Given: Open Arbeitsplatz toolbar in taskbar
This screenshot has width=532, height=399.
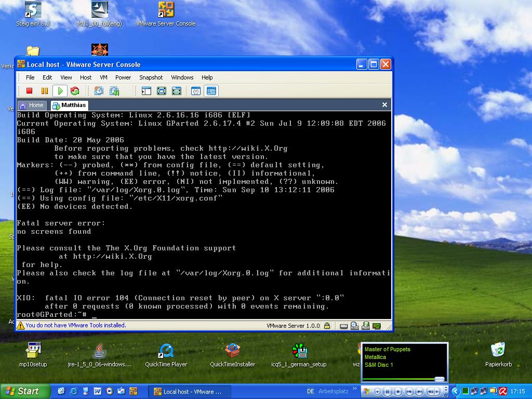Looking at the screenshot, I should (334, 391).
